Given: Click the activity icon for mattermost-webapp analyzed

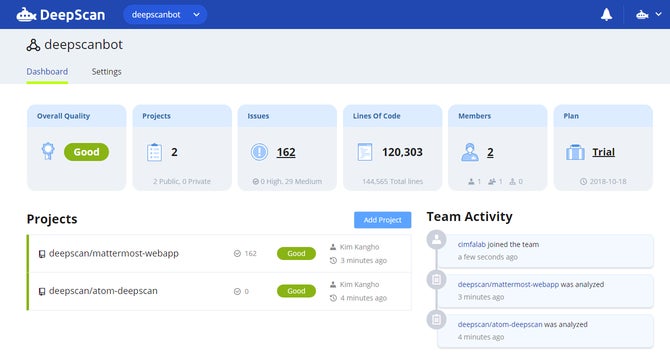Looking at the screenshot, I should pos(436,280).
